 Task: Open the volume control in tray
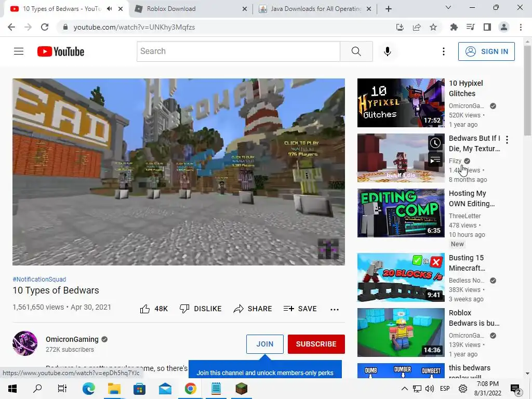point(430,389)
